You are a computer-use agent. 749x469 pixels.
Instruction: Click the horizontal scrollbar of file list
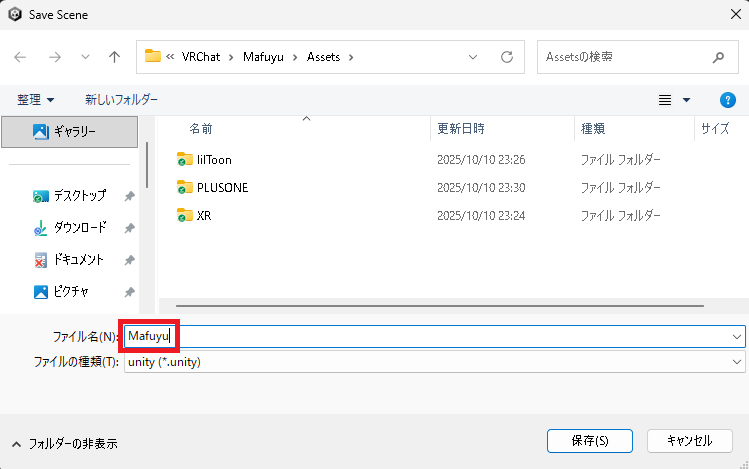[x=439, y=306]
